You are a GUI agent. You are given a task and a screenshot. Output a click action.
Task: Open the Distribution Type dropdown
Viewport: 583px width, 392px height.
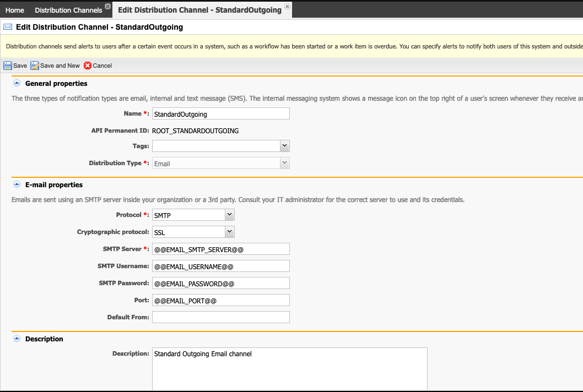tap(284, 163)
